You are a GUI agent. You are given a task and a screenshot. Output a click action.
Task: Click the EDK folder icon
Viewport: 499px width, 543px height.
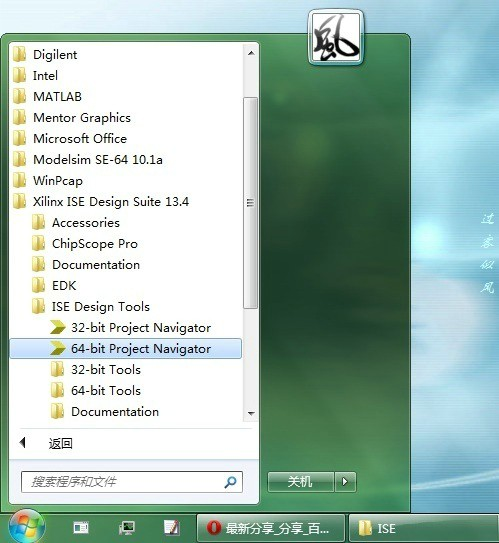(38, 285)
